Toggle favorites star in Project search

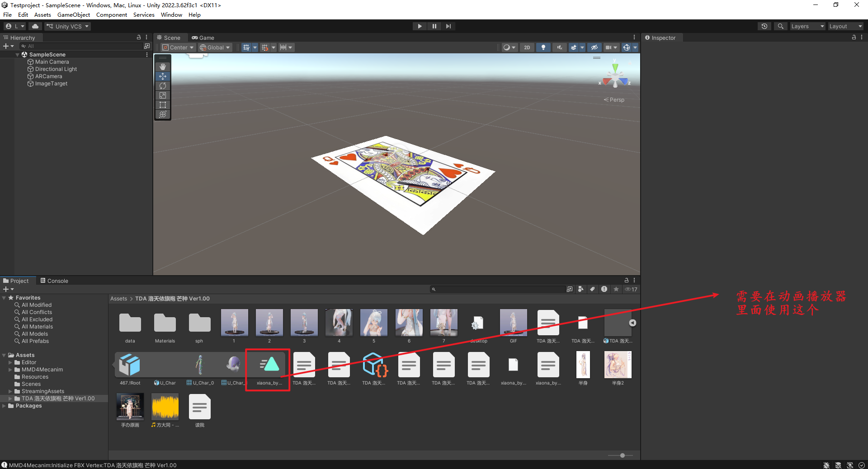coord(616,289)
